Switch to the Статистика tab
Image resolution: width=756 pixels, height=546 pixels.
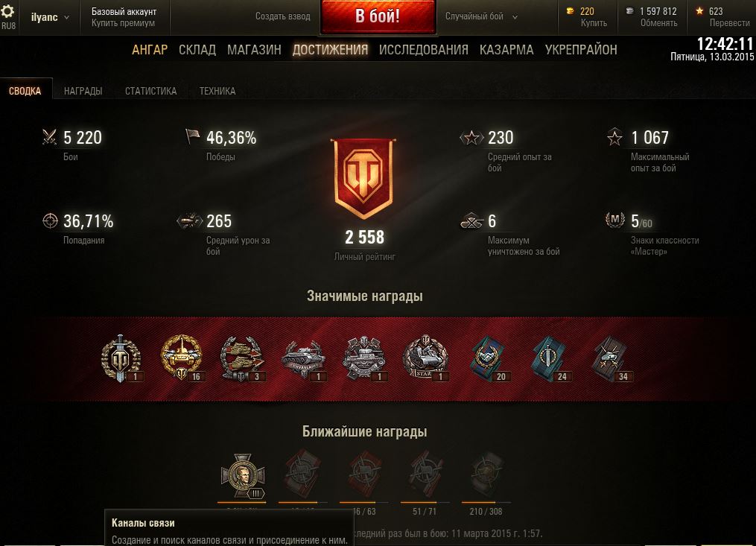(x=151, y=91)
